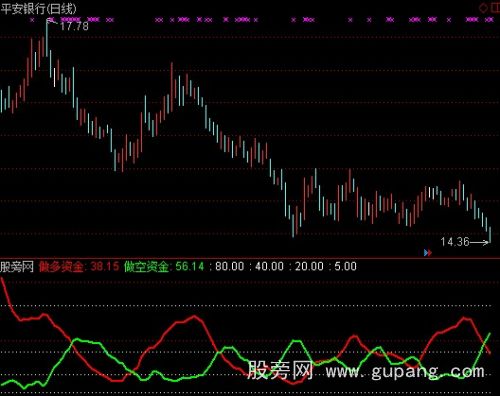Screen dimensions: 500x396
Task: Click the red triangle marker above the divider line
Action: (x=430, y=253)
